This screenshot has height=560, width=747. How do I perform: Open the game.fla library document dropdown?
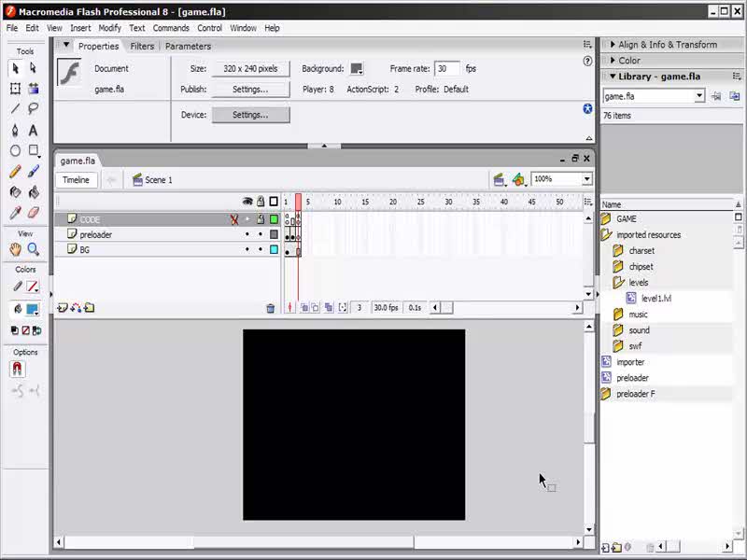[x=698, y=96]
